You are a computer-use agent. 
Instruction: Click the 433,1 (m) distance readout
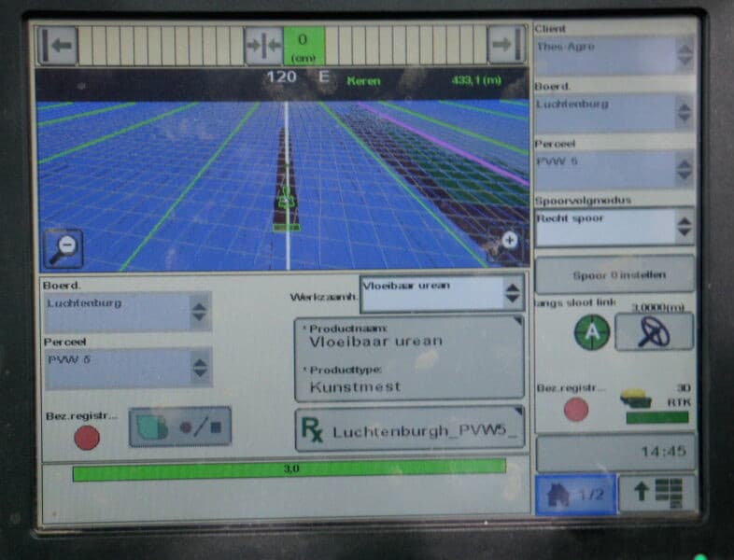(476, 80)
